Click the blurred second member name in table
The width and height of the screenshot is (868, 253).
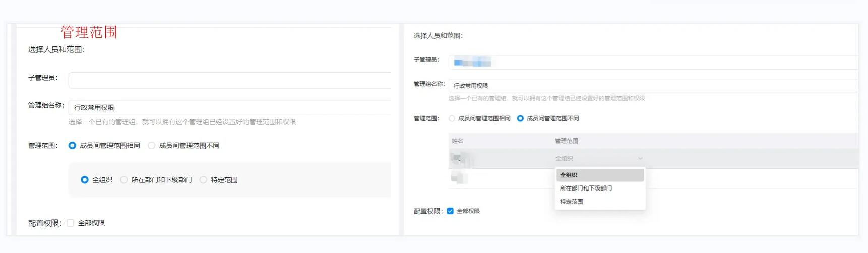click(459, 178)
